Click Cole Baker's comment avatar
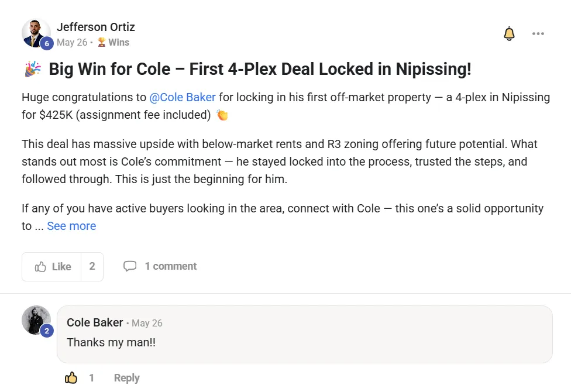The height and width of the screenshot is (392, 571). tap(36, 319)
